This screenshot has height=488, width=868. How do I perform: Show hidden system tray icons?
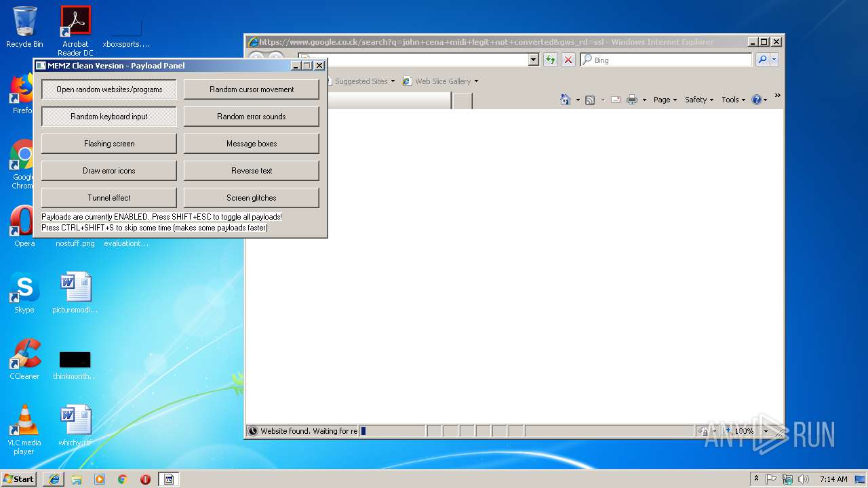click(x=757, y=479)
